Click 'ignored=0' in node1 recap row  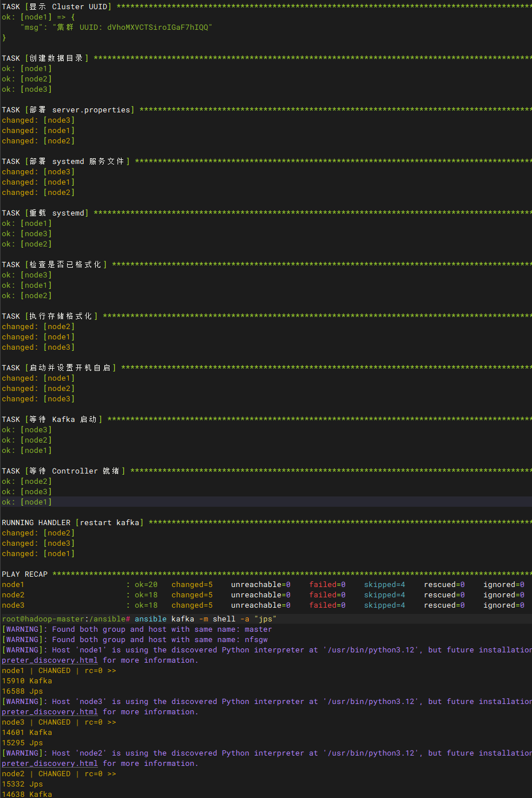(504, 585)
